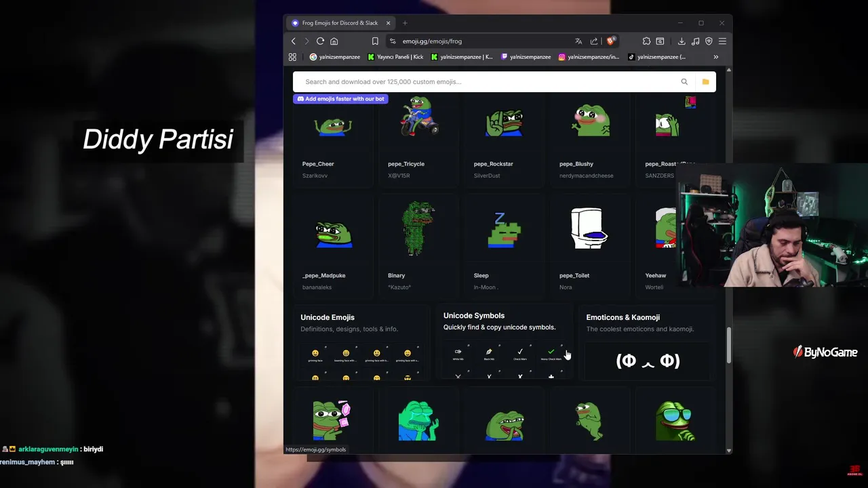868x488 pixels.
Task: Click the translate page icon
Action: tap(578, 41)
